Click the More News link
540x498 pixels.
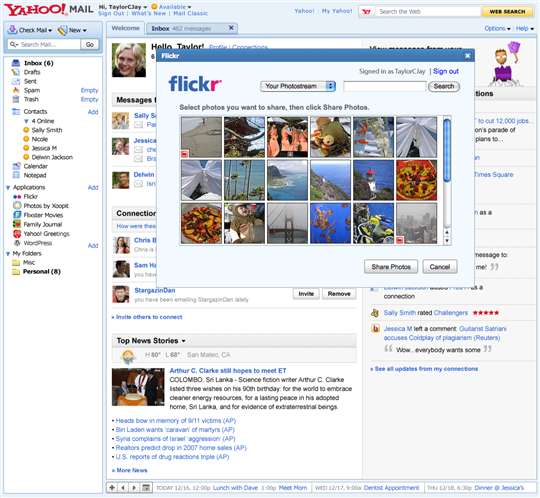pos(132,470)
